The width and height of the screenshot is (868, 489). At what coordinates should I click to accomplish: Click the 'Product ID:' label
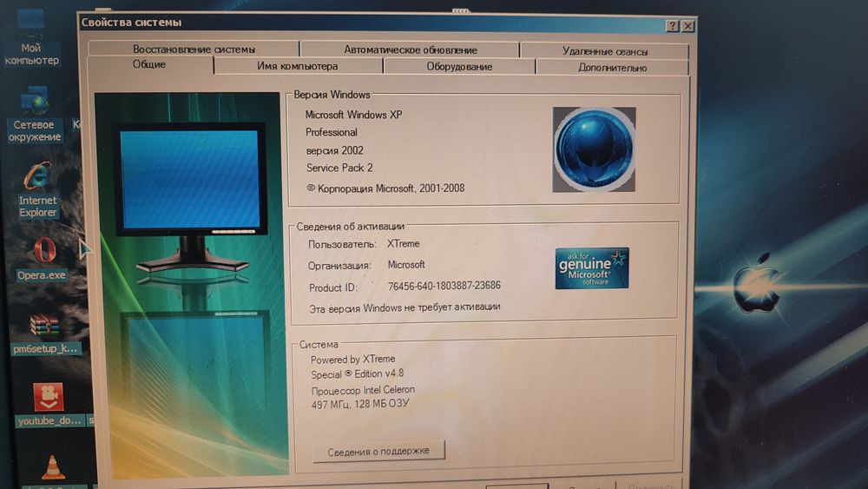pyautogui.click(x=333, y=288)
